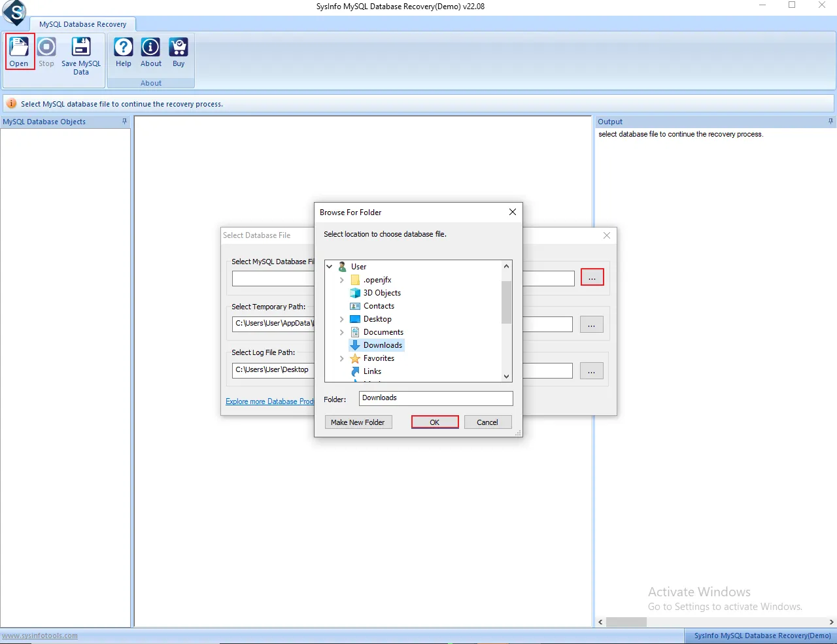The image size is (837, 644).
Task: Open the Explore more Database Products link
Action: point(270,401)
